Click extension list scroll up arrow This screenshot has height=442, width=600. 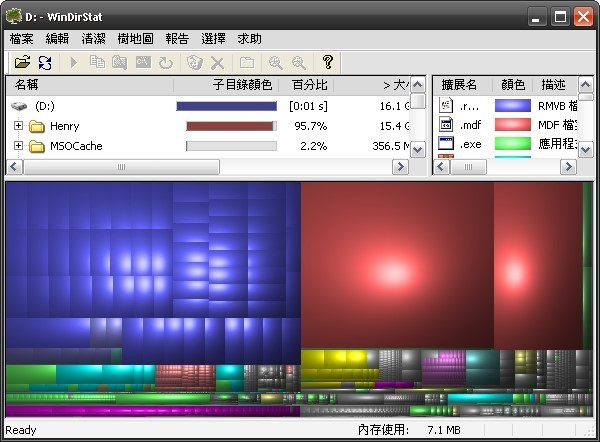click(585, 85)
